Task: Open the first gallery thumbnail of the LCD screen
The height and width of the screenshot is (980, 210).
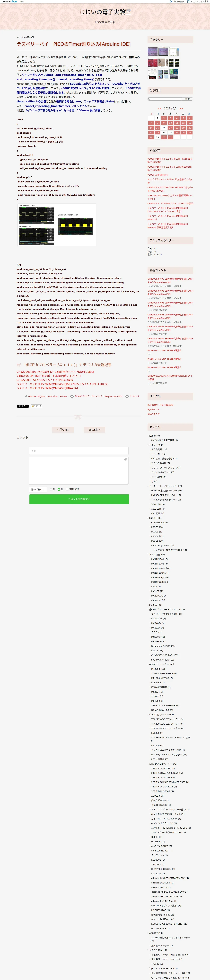Action: pos(152,52)
